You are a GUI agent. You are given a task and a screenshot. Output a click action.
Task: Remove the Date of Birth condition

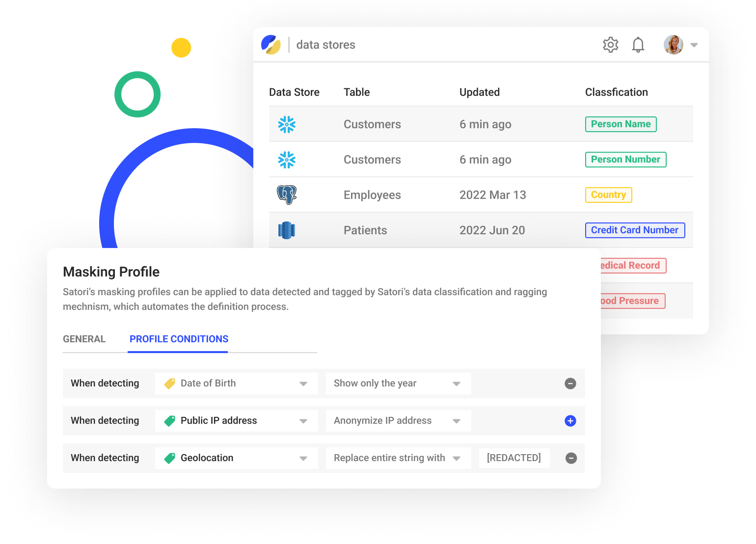[570, 383]
